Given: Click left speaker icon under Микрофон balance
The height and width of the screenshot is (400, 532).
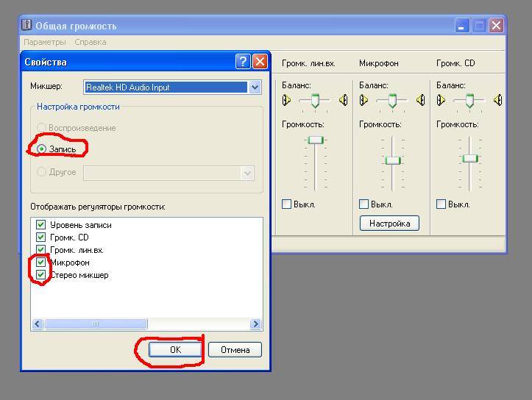Looking at the screenshot, I should [x=363, y=100].
